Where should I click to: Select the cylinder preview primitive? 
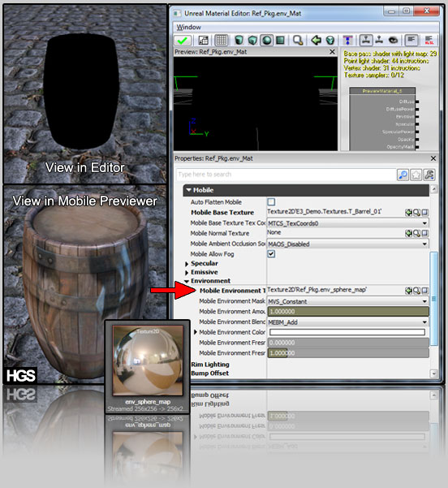[x=239, y=40]
